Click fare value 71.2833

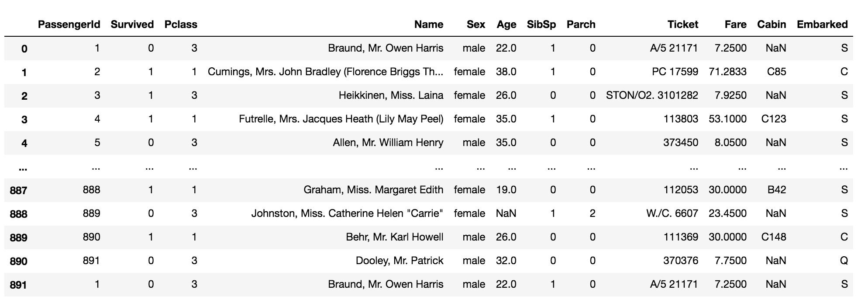[x=727, y=72]
